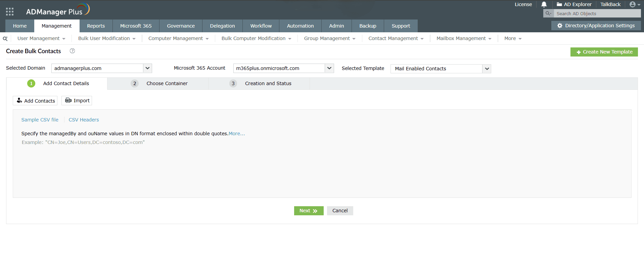Open the apps grid icon
644x256 pixels.
coord(10,12)
